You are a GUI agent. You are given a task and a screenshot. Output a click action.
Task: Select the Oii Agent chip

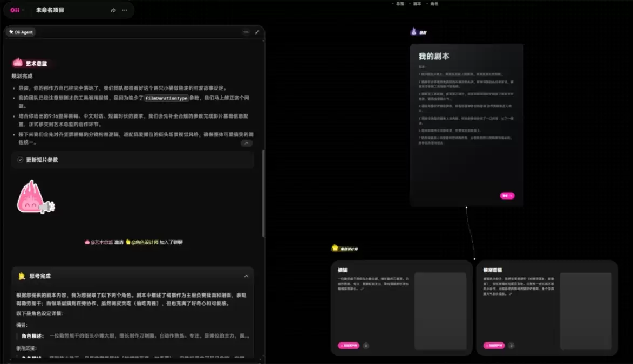point(21,32)
